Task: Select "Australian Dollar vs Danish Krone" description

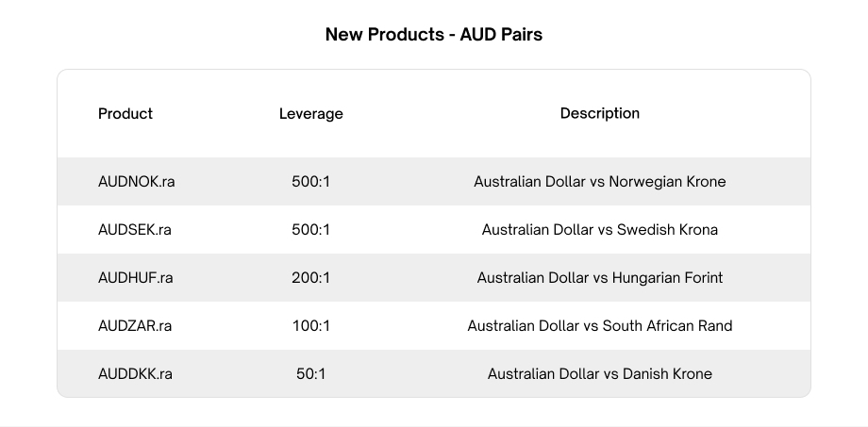Action: point(599,374)
